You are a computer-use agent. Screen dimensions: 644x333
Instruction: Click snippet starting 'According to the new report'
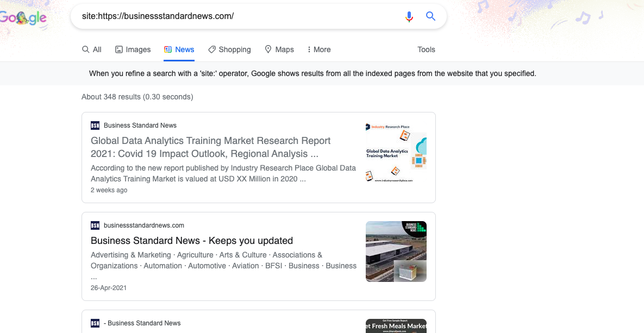223,173
